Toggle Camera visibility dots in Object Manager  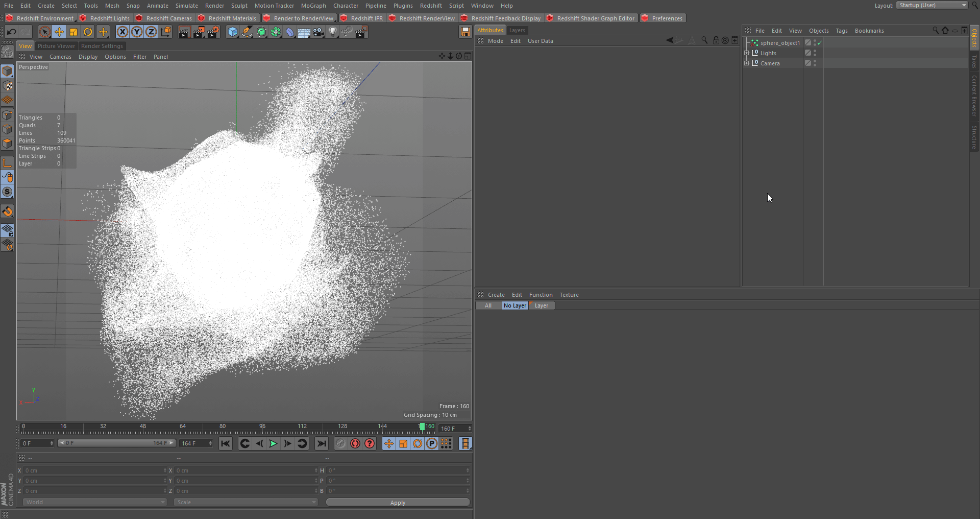pyautogui.click(x=815, y=63)
